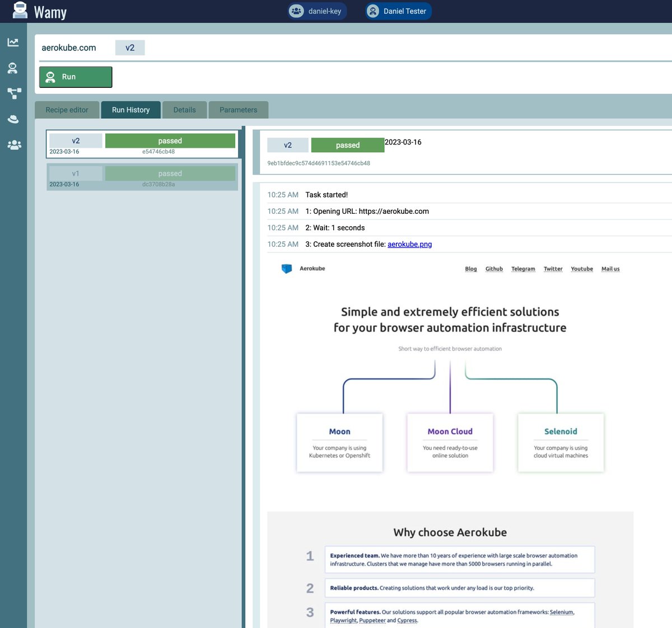Open the Daniel Tester user menu
Screen dimensions: 672x628
(399, 11)
